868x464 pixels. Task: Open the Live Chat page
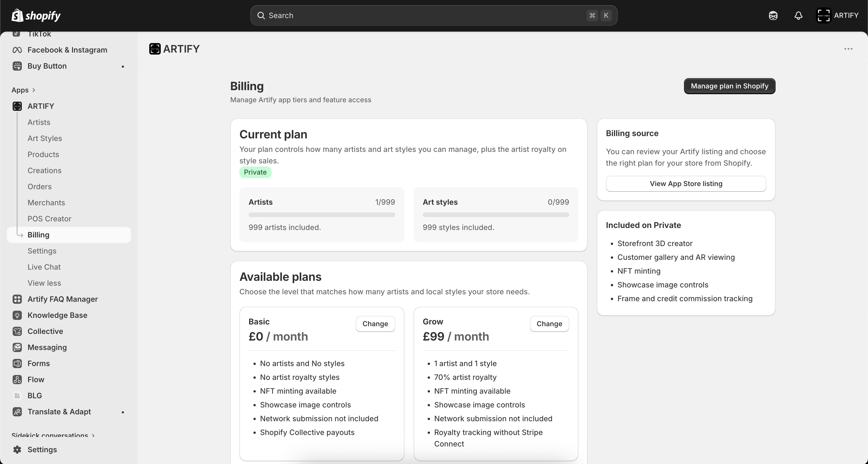(x=44, y=267)
